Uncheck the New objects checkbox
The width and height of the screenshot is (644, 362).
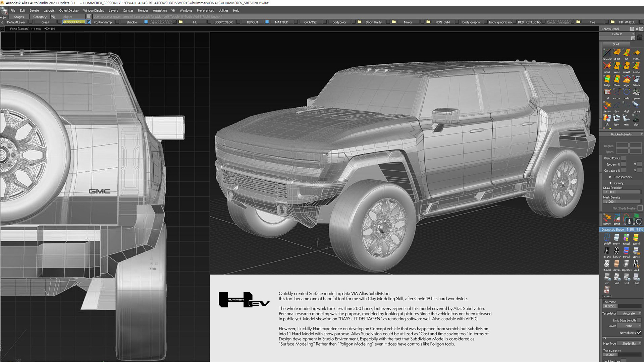[x=639, y=333]
